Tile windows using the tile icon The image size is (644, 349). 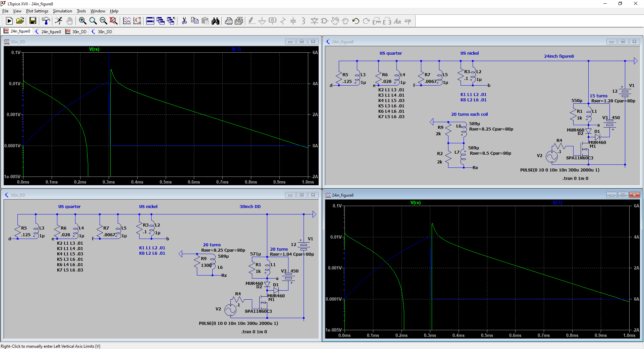pyautogui.click(x=150, y=21)
